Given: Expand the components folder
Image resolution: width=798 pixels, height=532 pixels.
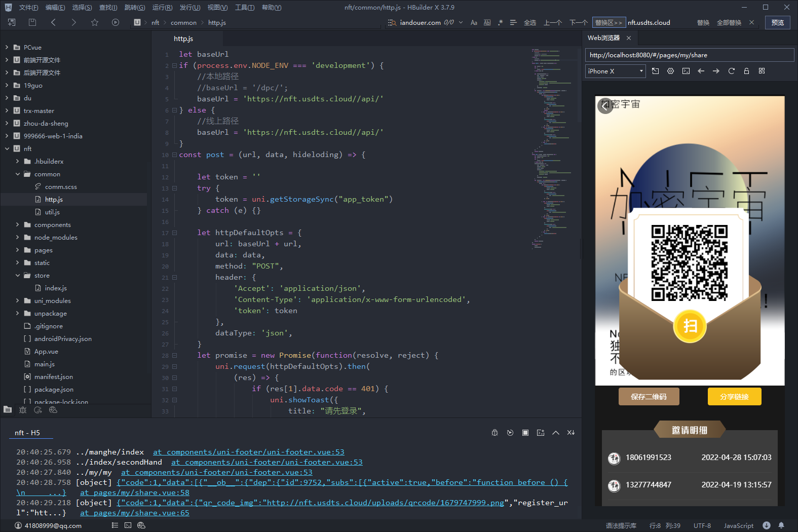Looking at the screenshot, I should [x=18, y=224].
